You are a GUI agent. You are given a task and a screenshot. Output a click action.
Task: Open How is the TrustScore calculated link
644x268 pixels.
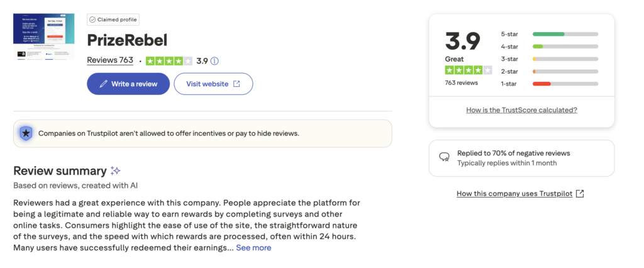(x=521, y=110)
